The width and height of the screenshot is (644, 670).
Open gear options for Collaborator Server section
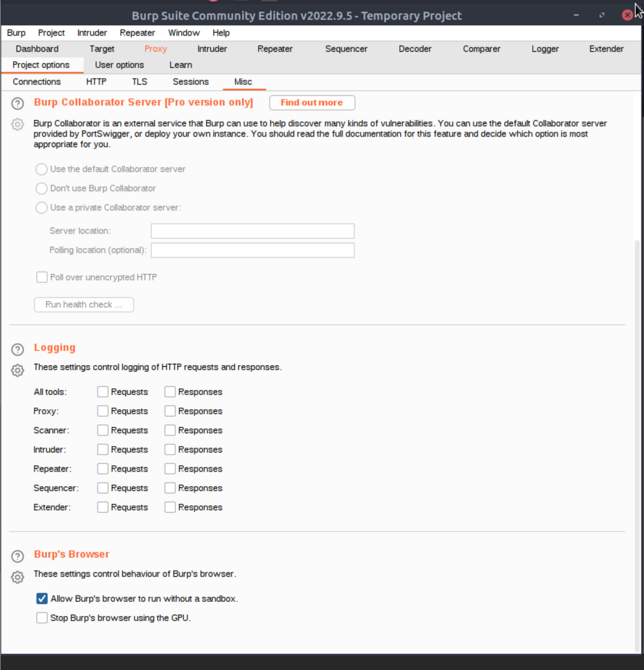[17, 124]
